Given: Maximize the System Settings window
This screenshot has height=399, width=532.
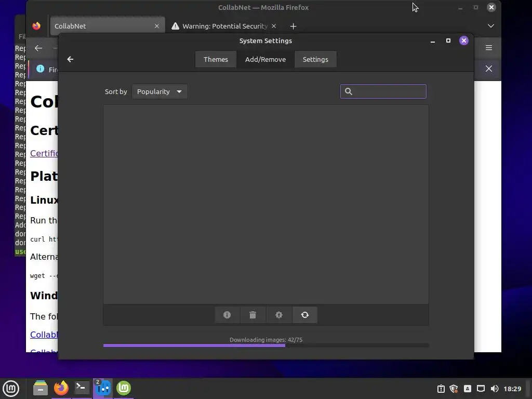Looking at the screenshot, I should click(448, 41).
